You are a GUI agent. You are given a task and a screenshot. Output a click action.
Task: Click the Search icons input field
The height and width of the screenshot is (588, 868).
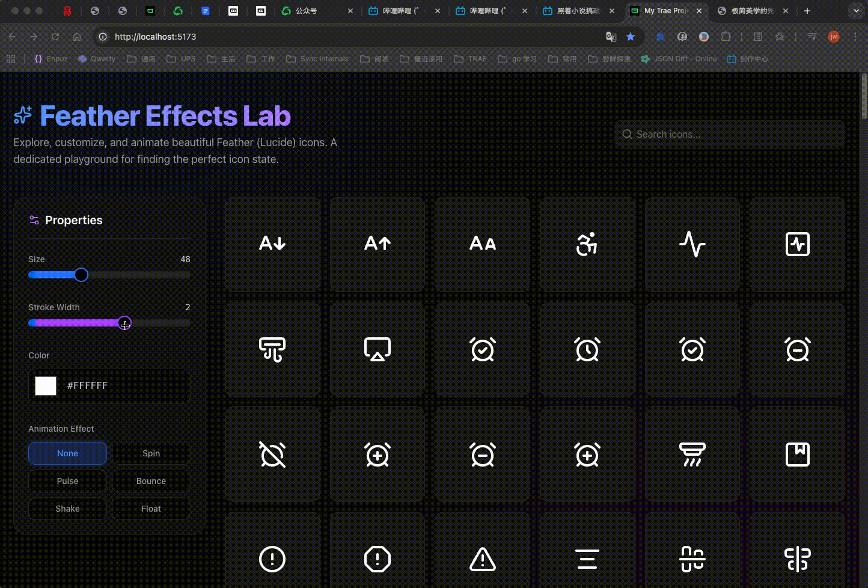point(730,134)
